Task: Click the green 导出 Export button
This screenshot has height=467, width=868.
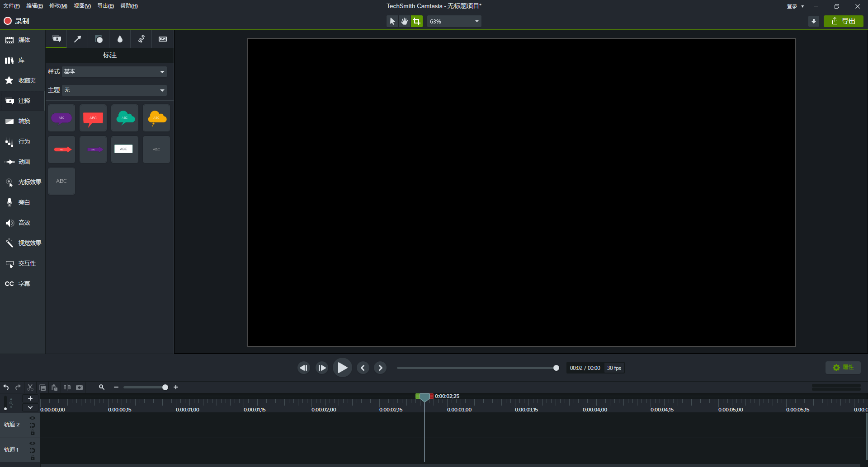Action: click(844, 21)
